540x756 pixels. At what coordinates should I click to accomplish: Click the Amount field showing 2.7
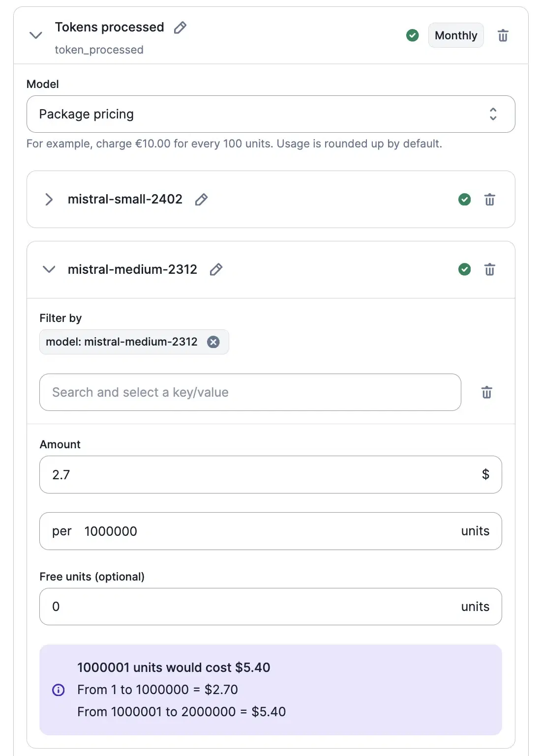click(x=261, y=475)
